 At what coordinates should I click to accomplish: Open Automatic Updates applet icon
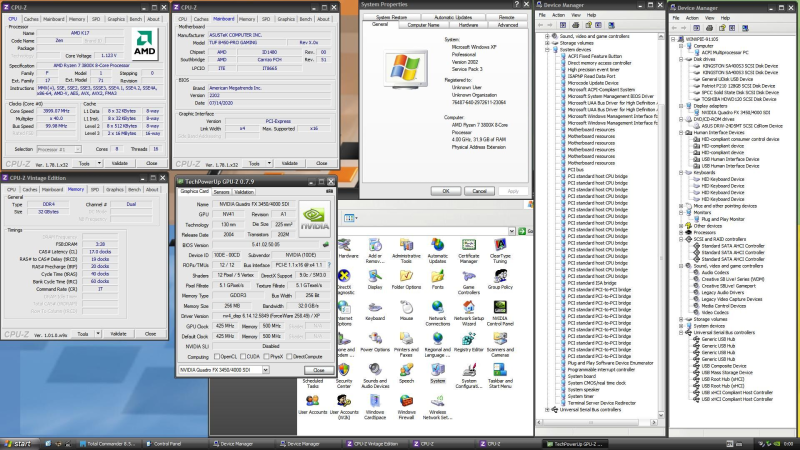437,246
